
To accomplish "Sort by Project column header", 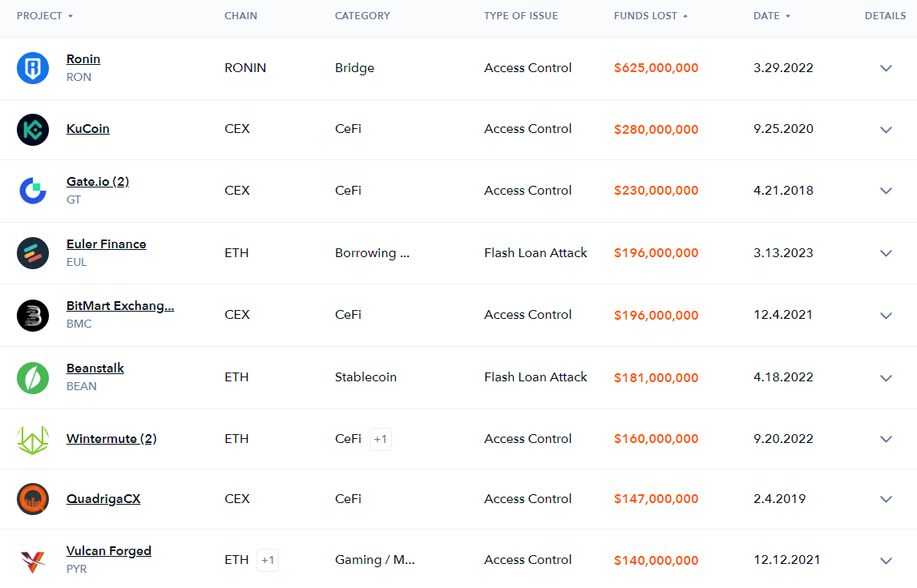I will click(x=44, y=16).
